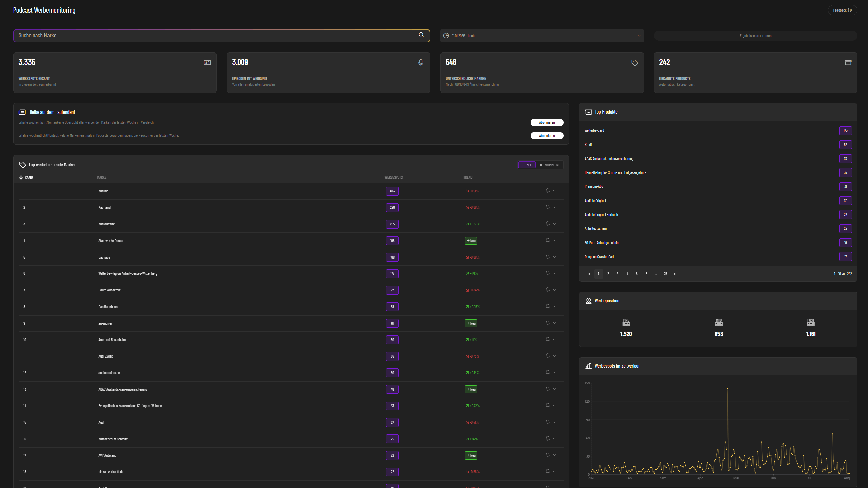Click the Dungeon Crawler Carl product row

[718, 257]
